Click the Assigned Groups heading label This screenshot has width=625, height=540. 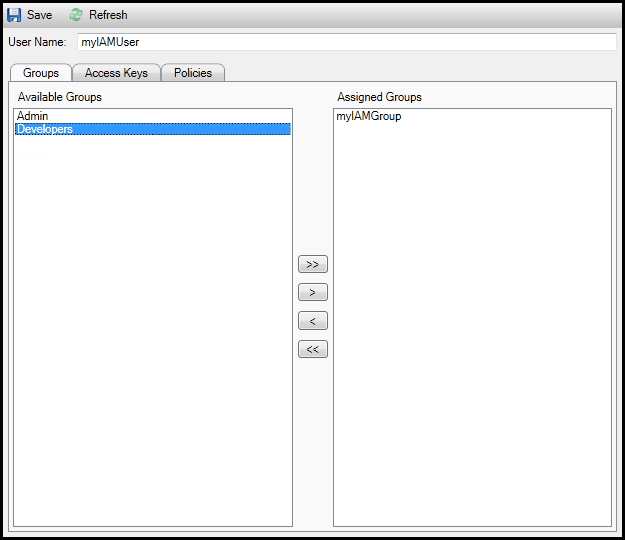(379, 97)
